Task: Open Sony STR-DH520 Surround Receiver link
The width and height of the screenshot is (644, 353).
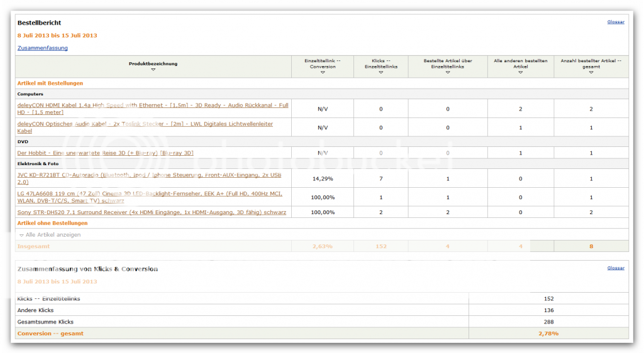Action: click(x=152, y=212)
